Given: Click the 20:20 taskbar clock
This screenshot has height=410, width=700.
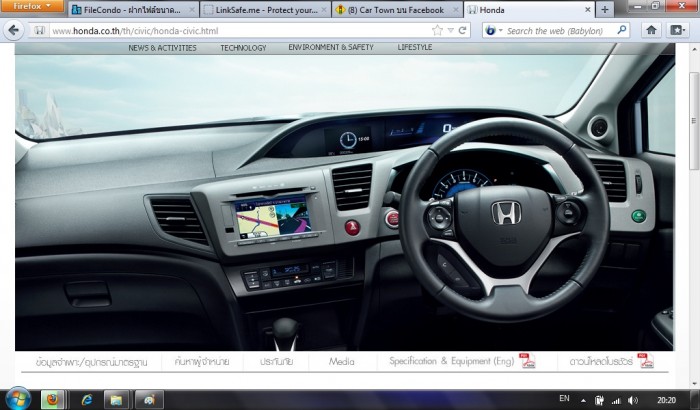Looking at the screenshot, I should 666,400.
